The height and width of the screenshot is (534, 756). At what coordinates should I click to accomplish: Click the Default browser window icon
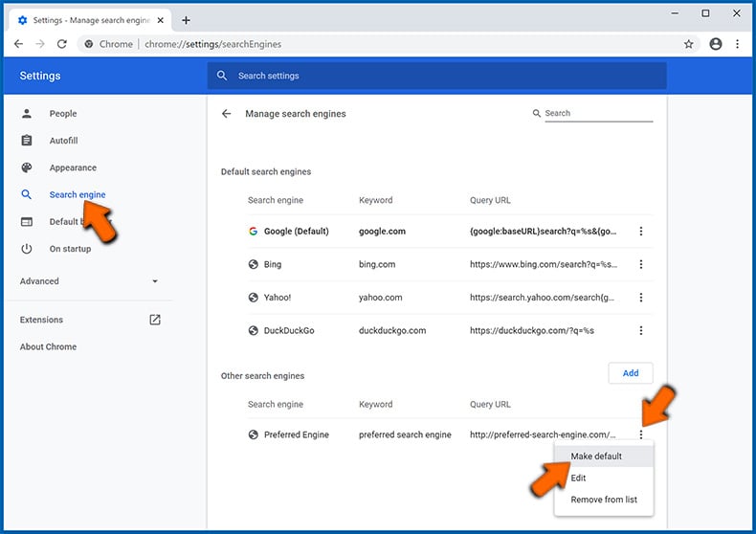pos(27,222)
